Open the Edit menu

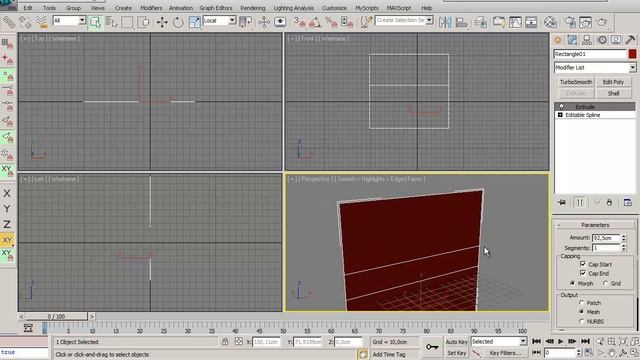(28, 8)
